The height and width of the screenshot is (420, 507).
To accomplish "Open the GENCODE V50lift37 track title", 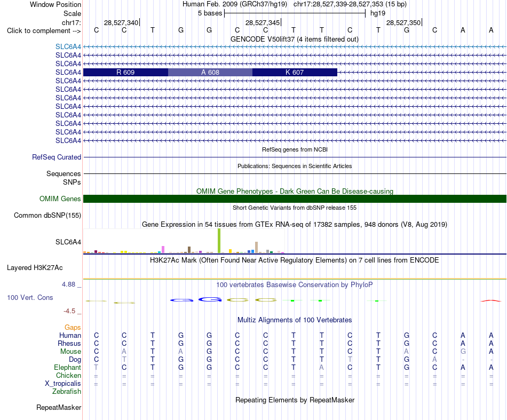I will [294, 39].
